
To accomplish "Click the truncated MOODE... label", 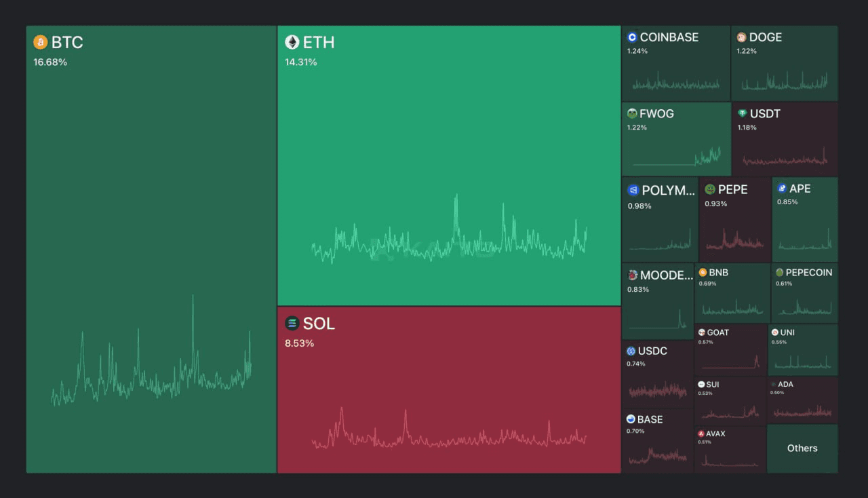I will tap(667, 275).
